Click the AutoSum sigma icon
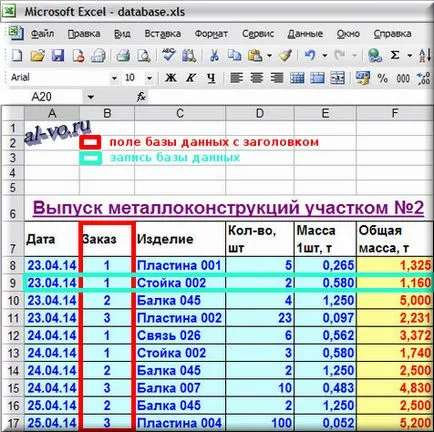 [395, 55]
